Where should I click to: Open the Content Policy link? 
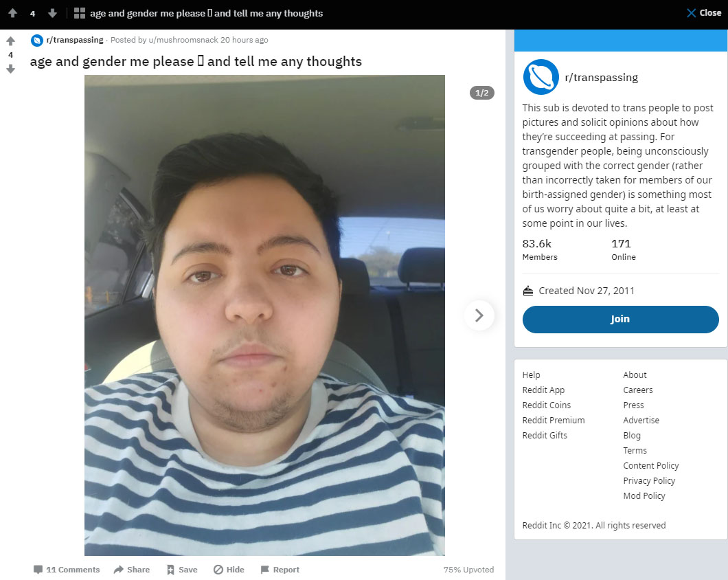(651, 466)
